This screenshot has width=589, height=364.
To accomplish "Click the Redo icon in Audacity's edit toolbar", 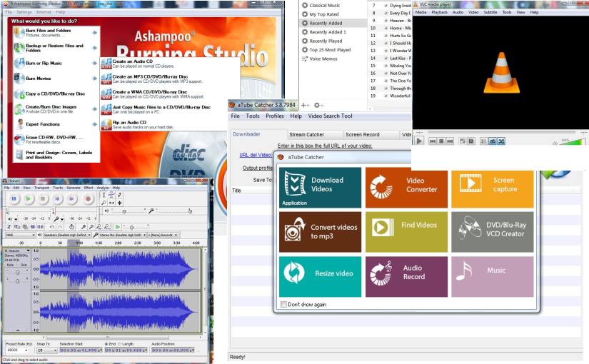I will tap(60, 227).
